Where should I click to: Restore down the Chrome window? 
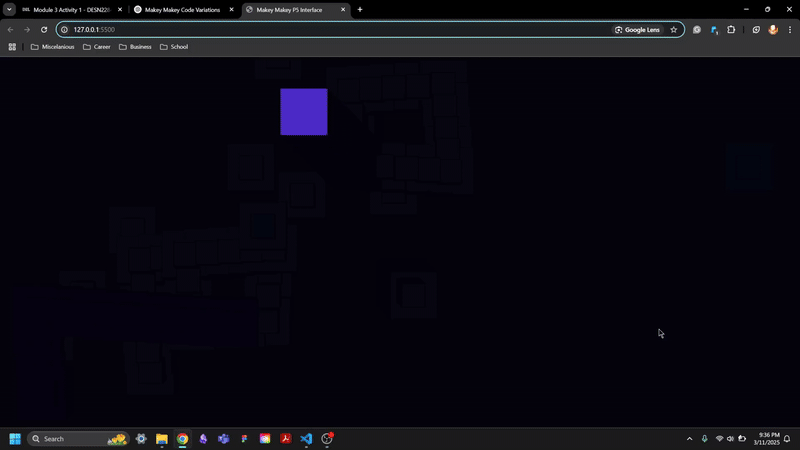tap(767, 9)
